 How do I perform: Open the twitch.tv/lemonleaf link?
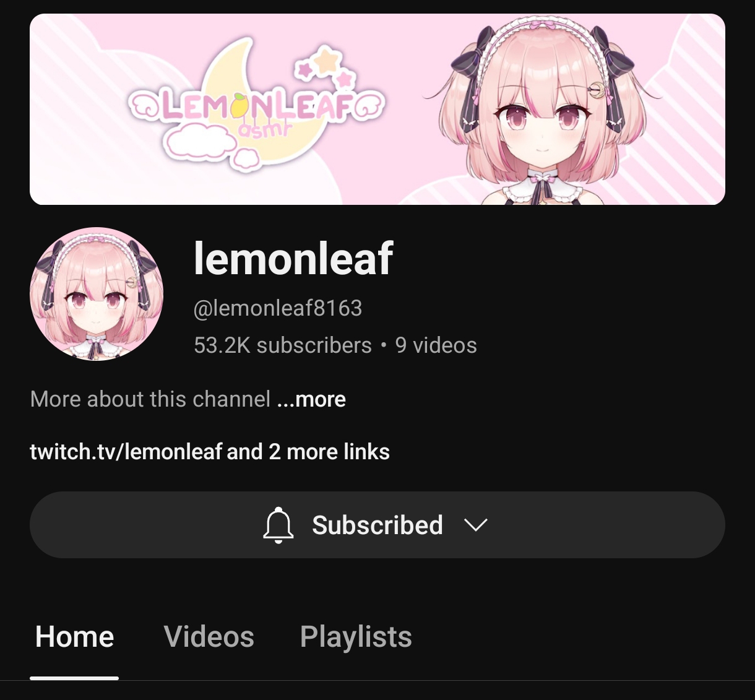tap(126, 452)
